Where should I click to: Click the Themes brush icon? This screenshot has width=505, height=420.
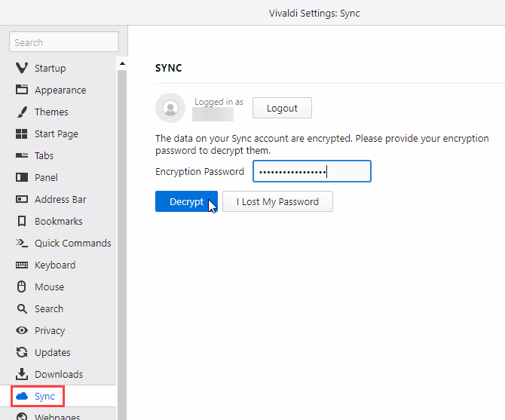click(22, 112)
